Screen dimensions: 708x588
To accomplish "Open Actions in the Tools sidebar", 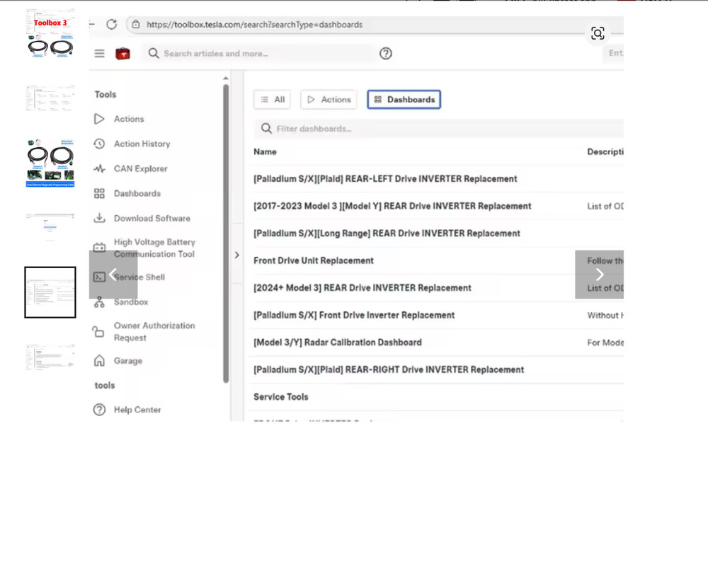I will coord(129,119).
